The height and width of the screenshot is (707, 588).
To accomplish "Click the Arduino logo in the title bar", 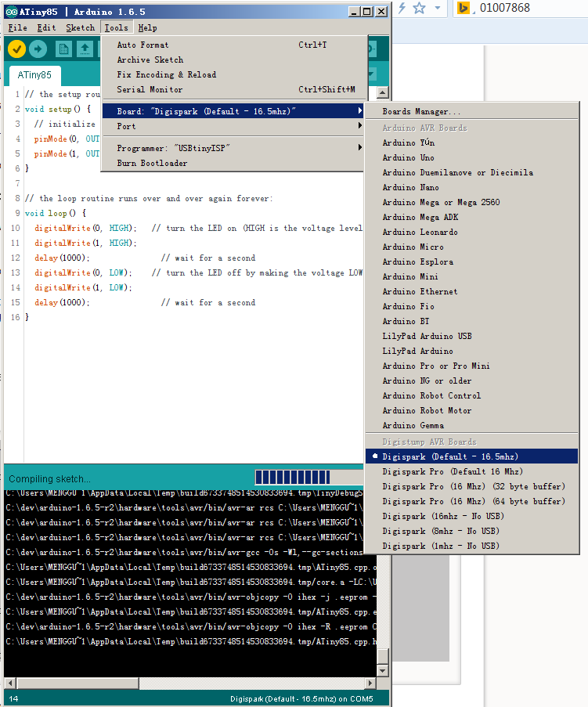I will point(11,12).
